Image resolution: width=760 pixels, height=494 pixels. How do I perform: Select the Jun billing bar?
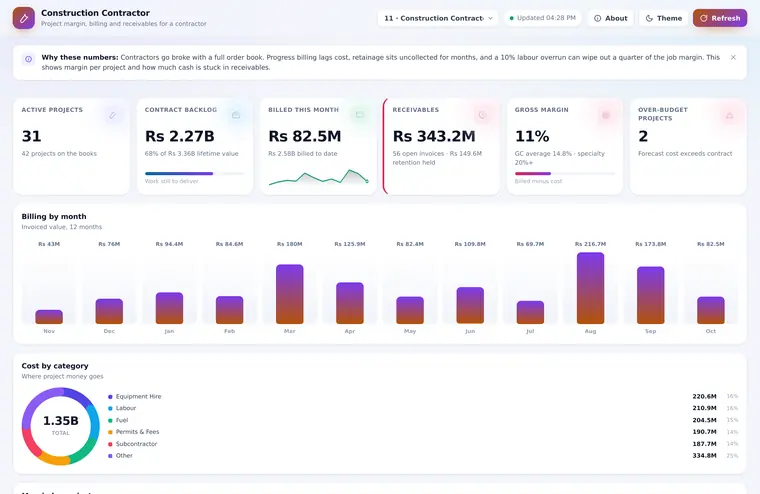470,305
